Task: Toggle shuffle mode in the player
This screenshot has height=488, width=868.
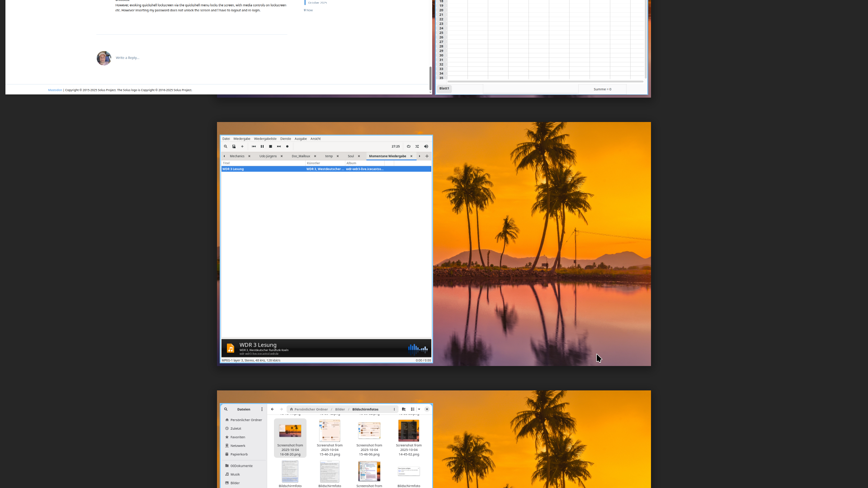Action: [417, 146]
